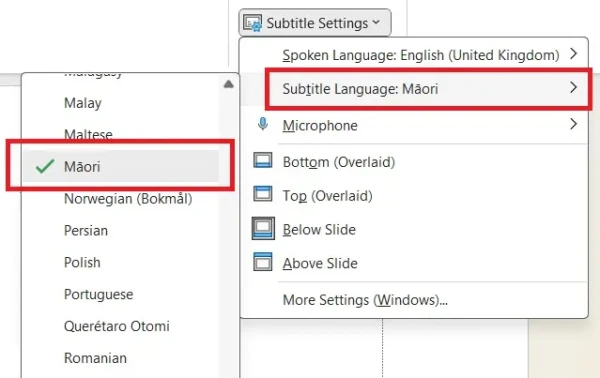Select Malay as subtitle language

coord(83,103)
